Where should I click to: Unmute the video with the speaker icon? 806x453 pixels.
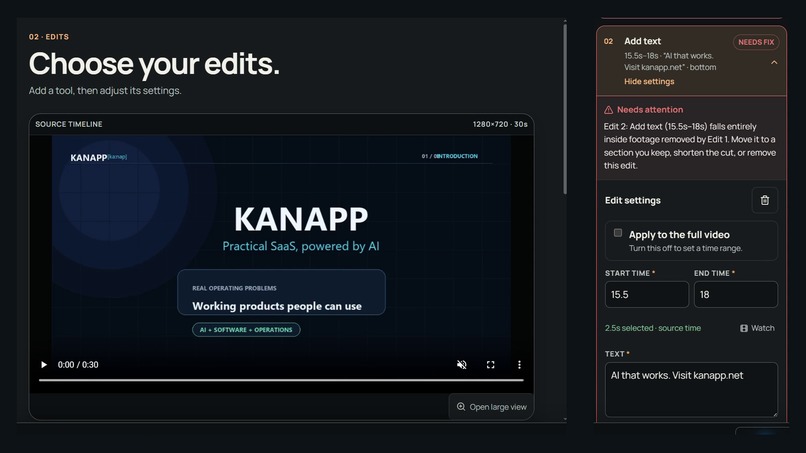click(x=462, y=365)
